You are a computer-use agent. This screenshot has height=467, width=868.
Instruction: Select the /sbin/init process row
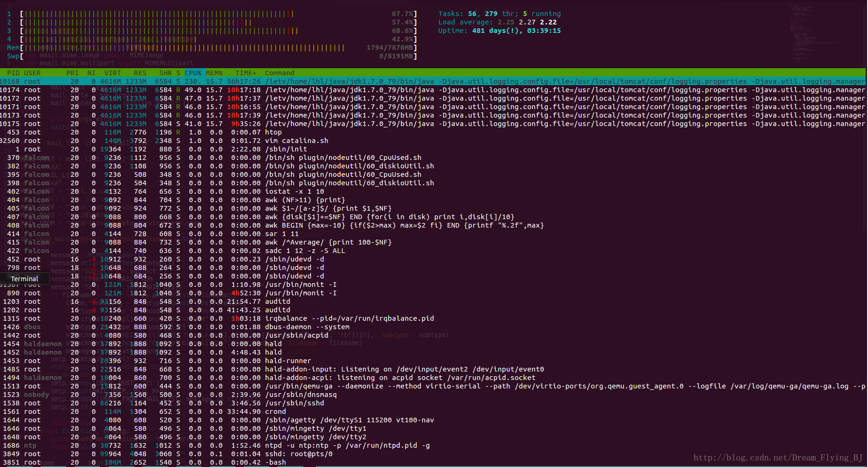(x=433, y=149)
